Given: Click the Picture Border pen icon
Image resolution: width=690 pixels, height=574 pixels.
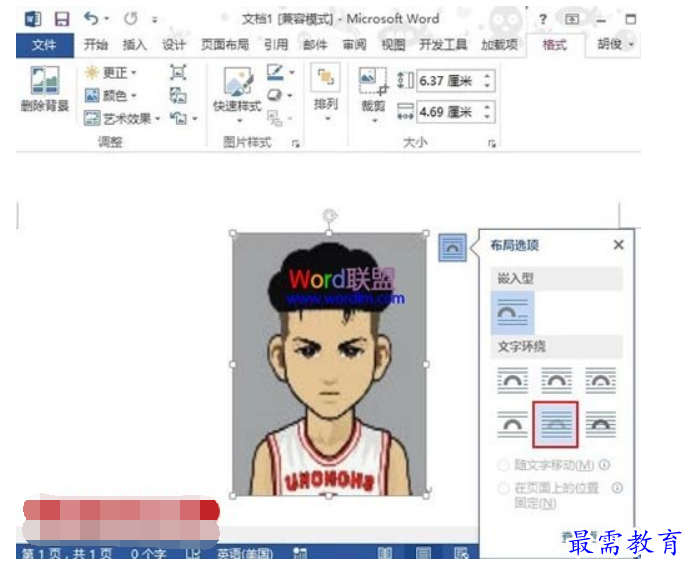Looking at the screenshot, I should click(x=275, y=72).
